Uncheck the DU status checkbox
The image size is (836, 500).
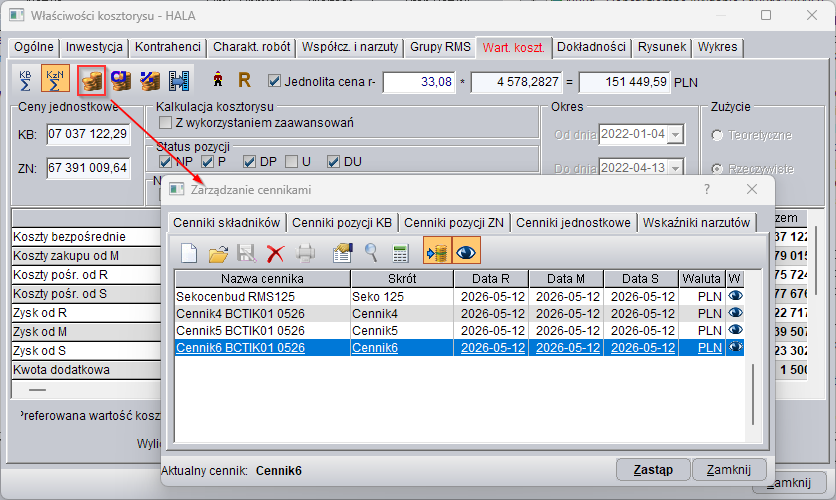pyautogui.click(x=333, y=162)
